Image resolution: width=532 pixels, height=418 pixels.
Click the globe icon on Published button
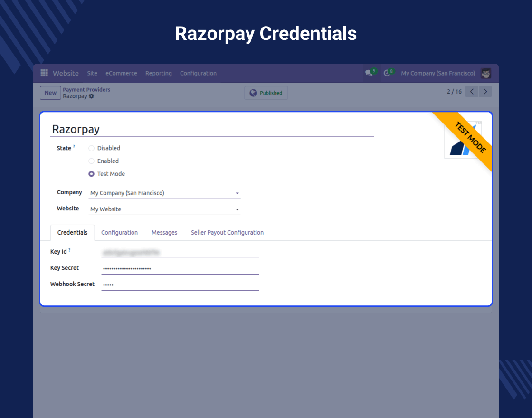click(253, 93)
